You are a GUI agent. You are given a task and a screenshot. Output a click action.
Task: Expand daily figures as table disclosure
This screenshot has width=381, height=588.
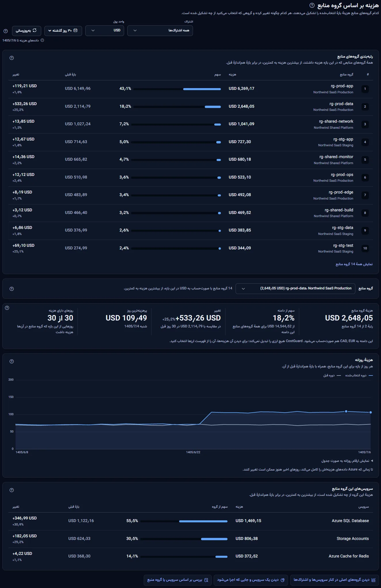click(x=347, y=461)
